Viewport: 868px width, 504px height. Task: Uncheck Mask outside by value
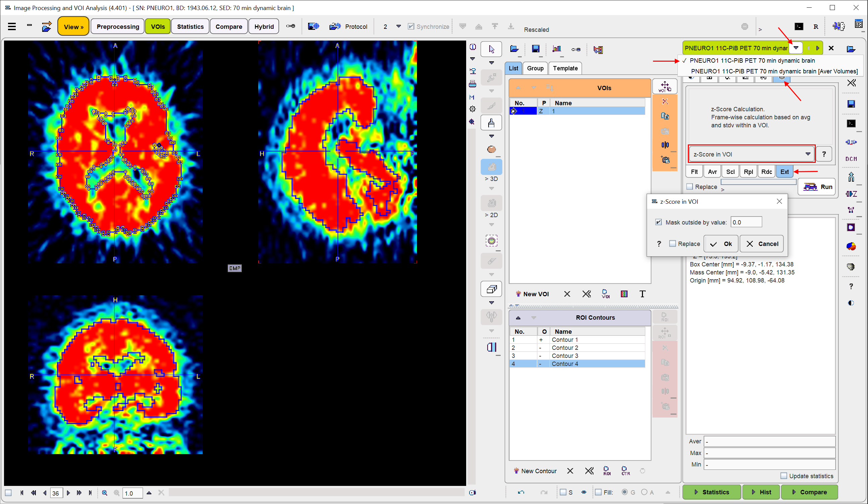click(x=658, y=223)
